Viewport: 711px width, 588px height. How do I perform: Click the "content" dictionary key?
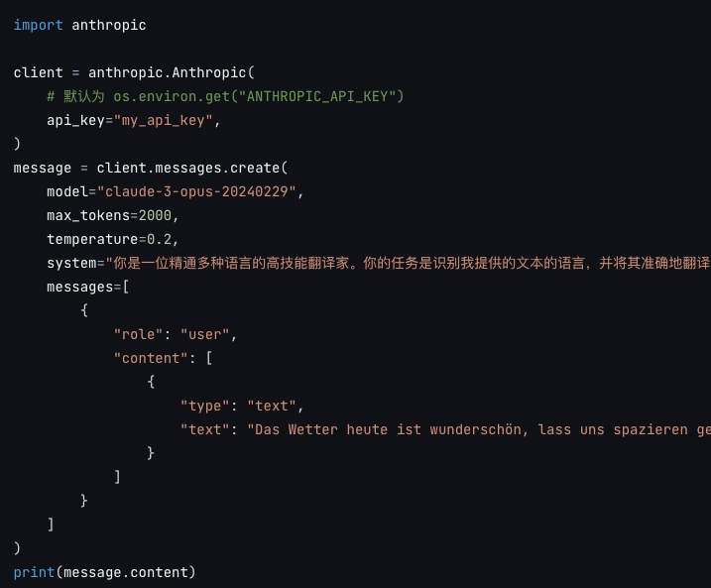[151, 358]
